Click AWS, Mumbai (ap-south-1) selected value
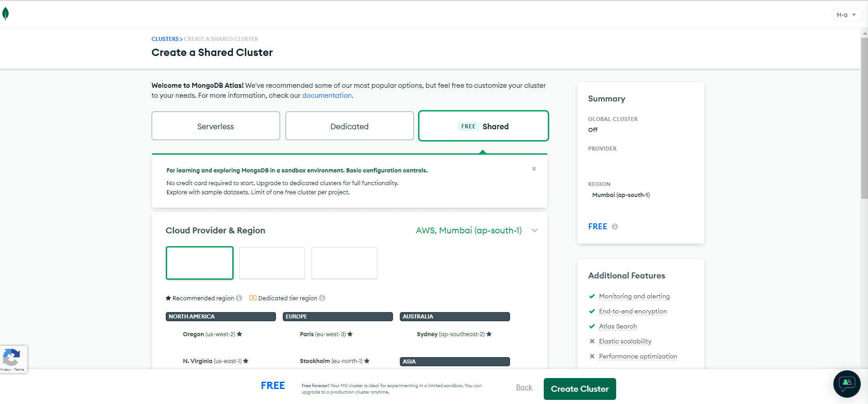The height and width of the screenshot is (404, 868). tap(469, 231)
